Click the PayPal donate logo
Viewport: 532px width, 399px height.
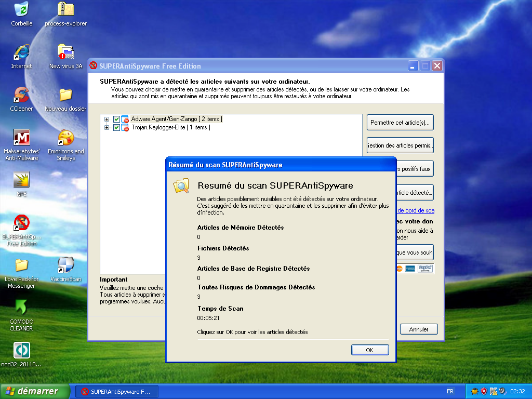(x=425, y=269)
